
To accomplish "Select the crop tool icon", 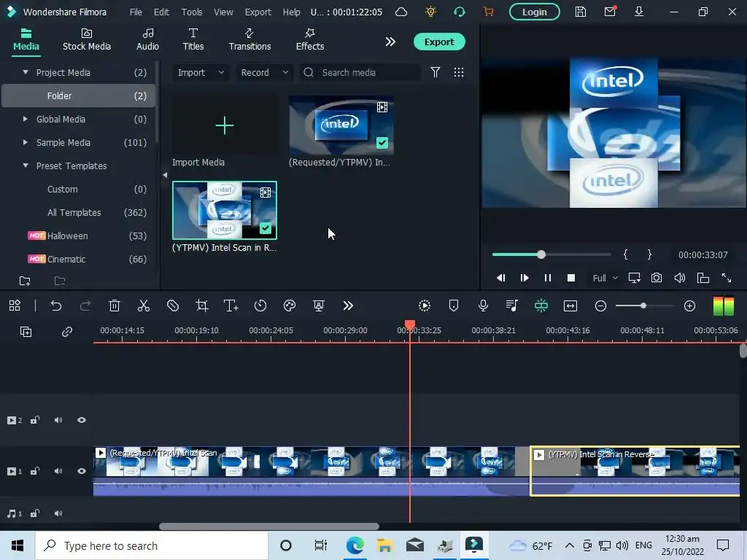I will (202, 306).
